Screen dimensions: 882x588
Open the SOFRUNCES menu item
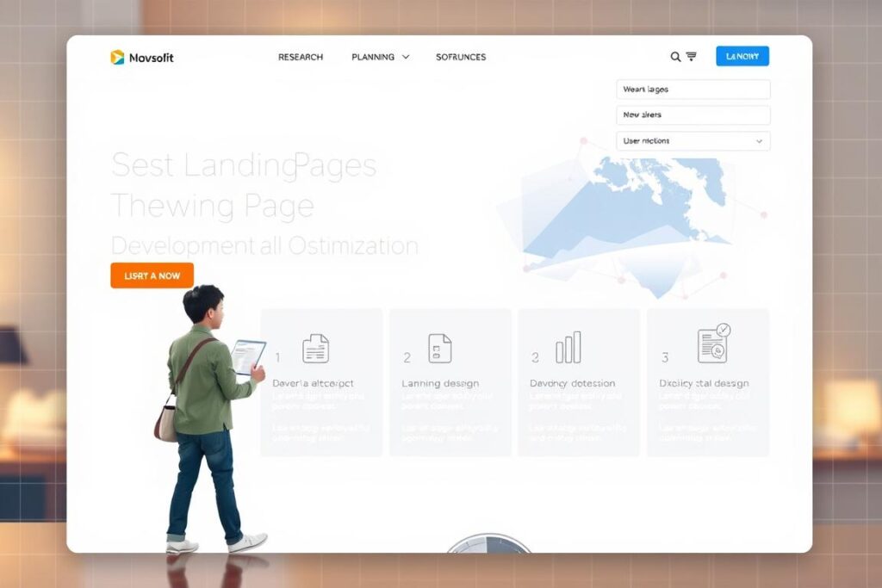point(461,57)
